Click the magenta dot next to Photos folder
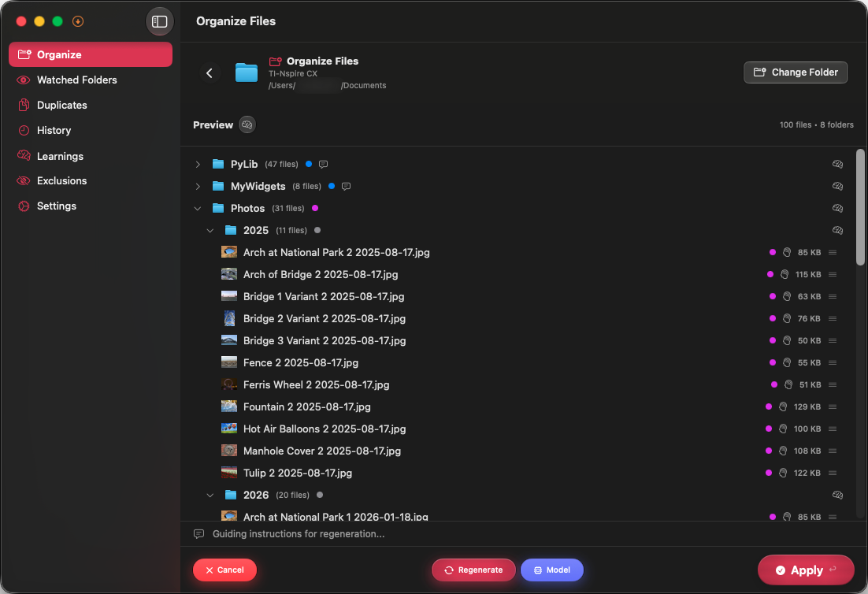The width and height of the screenshot is (868, 594). 315,208
